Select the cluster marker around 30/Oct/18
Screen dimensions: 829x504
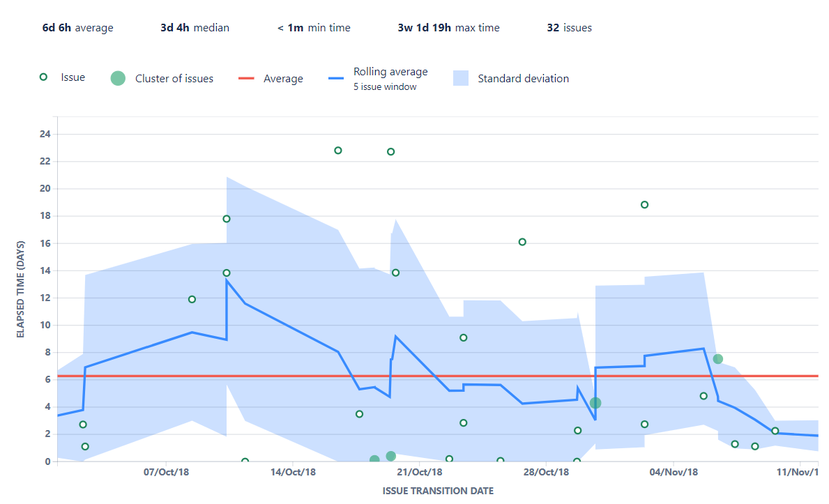point(595,403)
